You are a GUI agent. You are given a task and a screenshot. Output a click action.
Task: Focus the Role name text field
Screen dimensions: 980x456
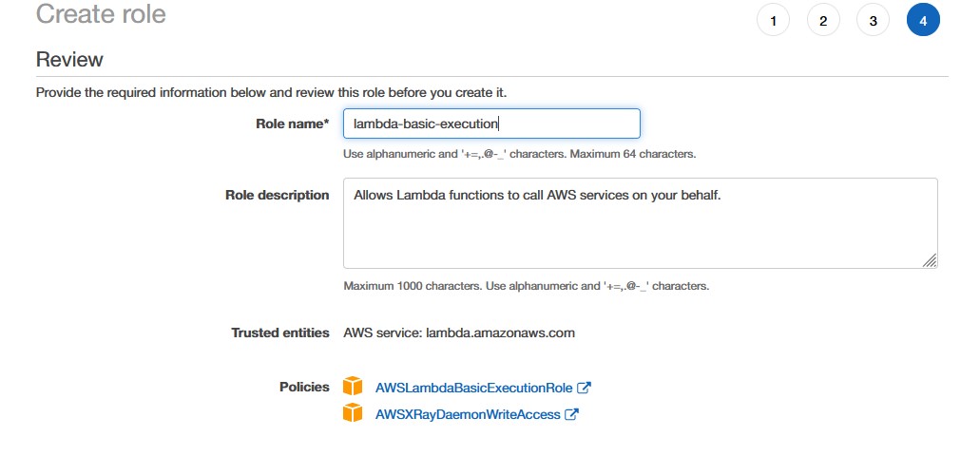point(491,123)
